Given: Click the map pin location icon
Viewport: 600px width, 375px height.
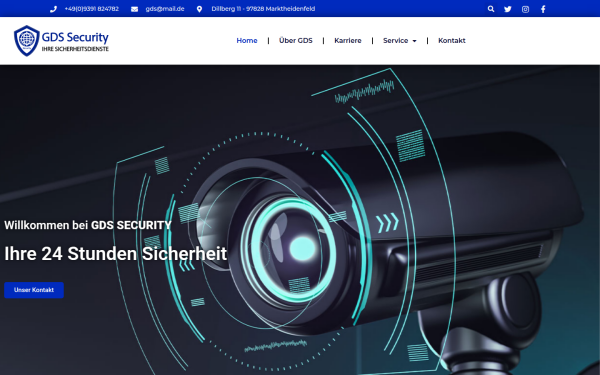Looking at the screenshot, I should pos(199,9).
